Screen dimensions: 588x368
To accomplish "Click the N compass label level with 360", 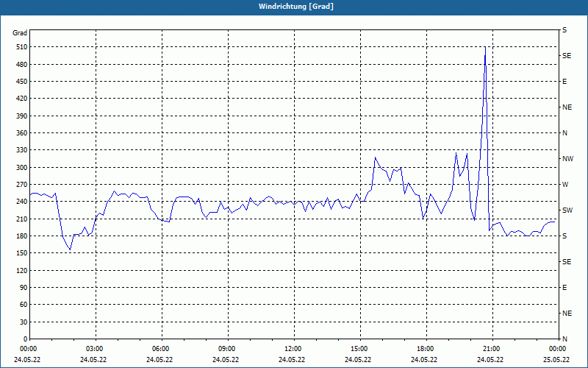I will 564,133.
